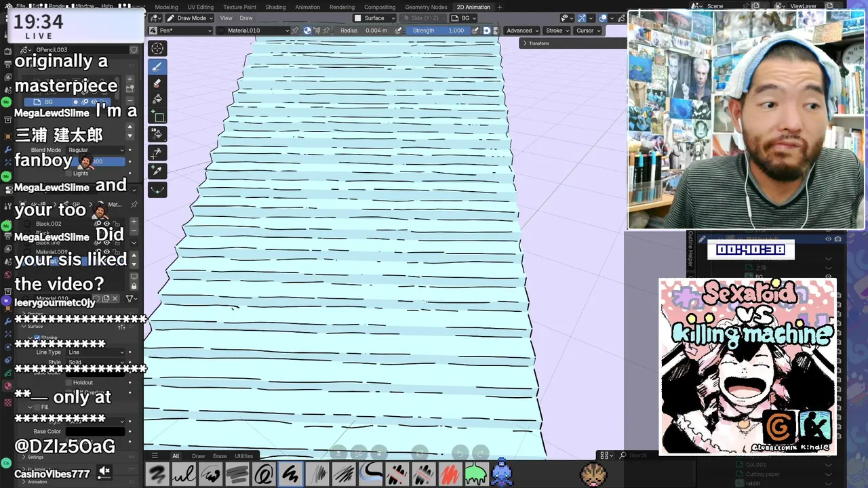Viewport: 868px width, 488px height.
Task: Pick the first smudgy airbrush preset
Action: point(157,474)
